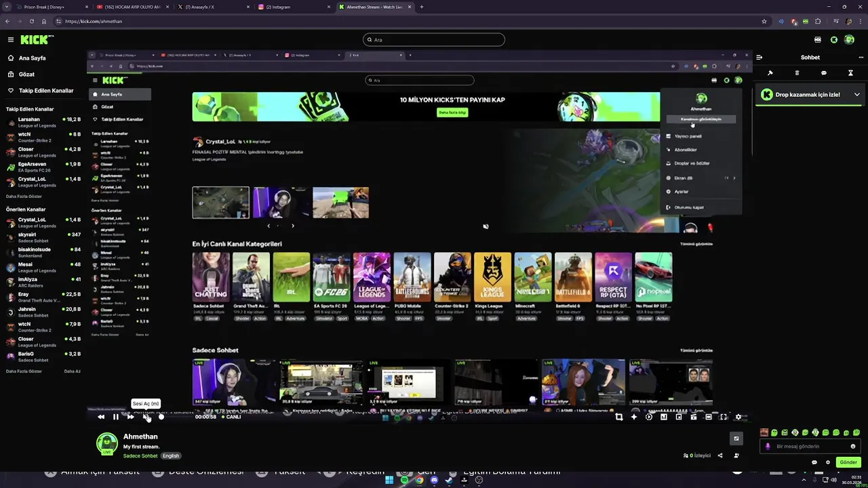Open Ahmethan channel avatar

(106, 444)
